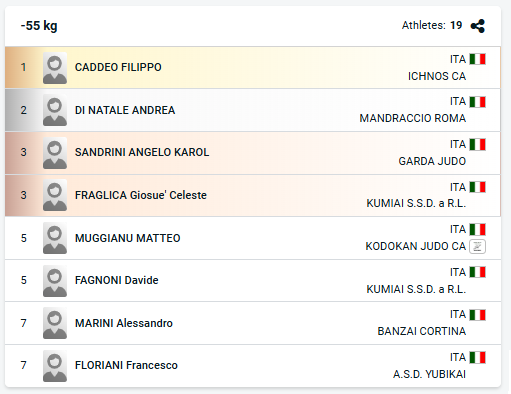511x394 pixels.
Task: Click the A.S.D. YUBIKAI club text
Action: (429, 374)
